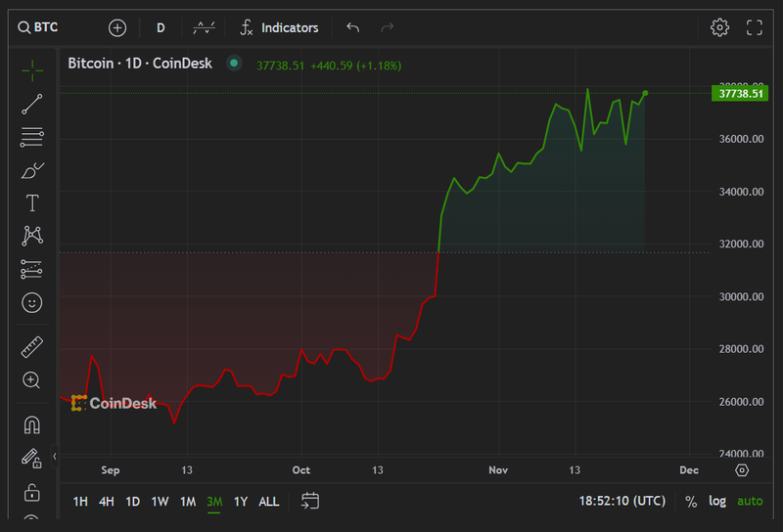Open the Indicators panel
The height and width of the screenshot is (532, 783).
[279, 27]
